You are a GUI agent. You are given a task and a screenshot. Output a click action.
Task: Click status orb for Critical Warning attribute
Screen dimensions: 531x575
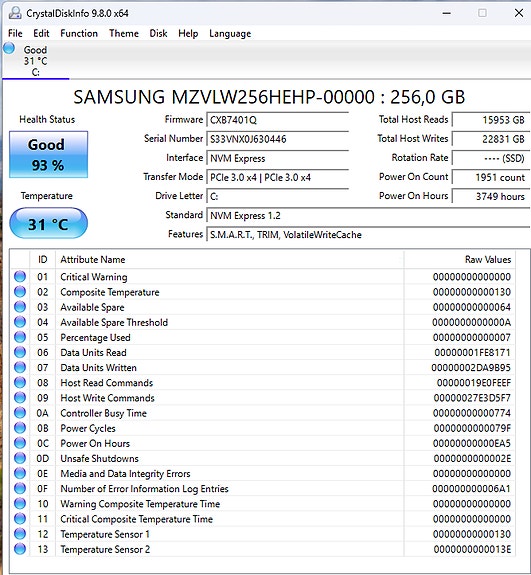20,276
